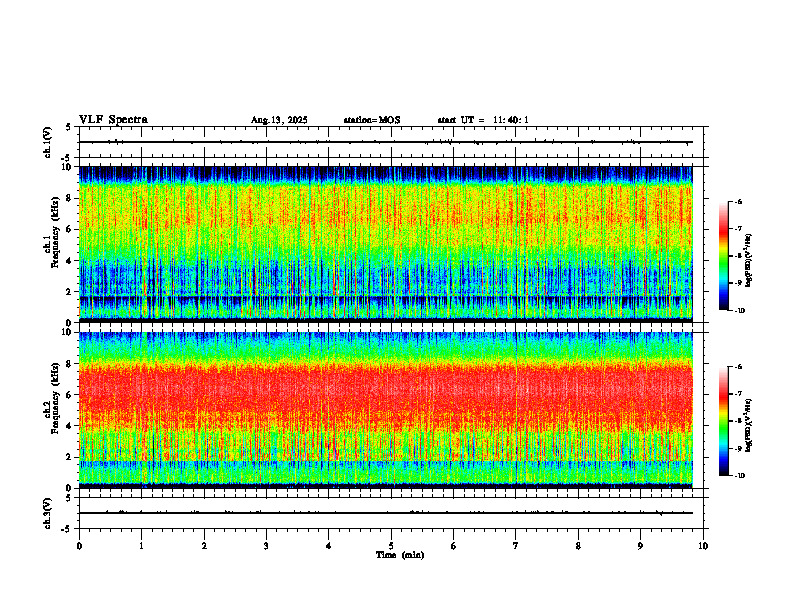Click the ch.1 color scale log(PSD) unit label
The height and width of the screenshot is (612, 792).
[749, 261]
